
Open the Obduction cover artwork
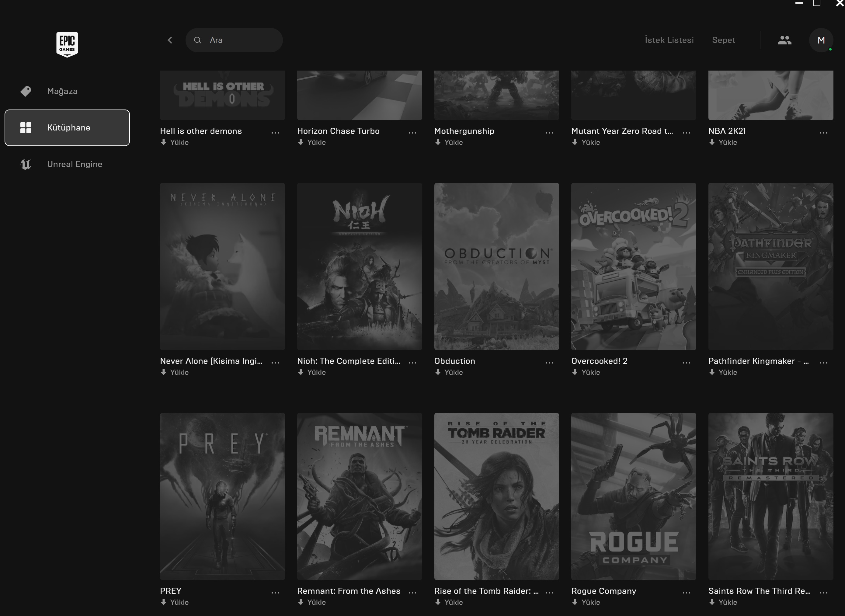(497, 266)
